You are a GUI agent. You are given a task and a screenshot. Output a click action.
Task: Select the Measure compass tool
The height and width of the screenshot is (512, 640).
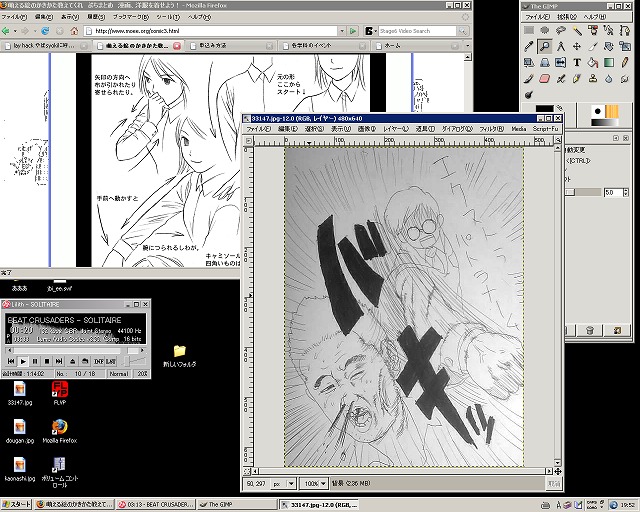pos(560,46)
